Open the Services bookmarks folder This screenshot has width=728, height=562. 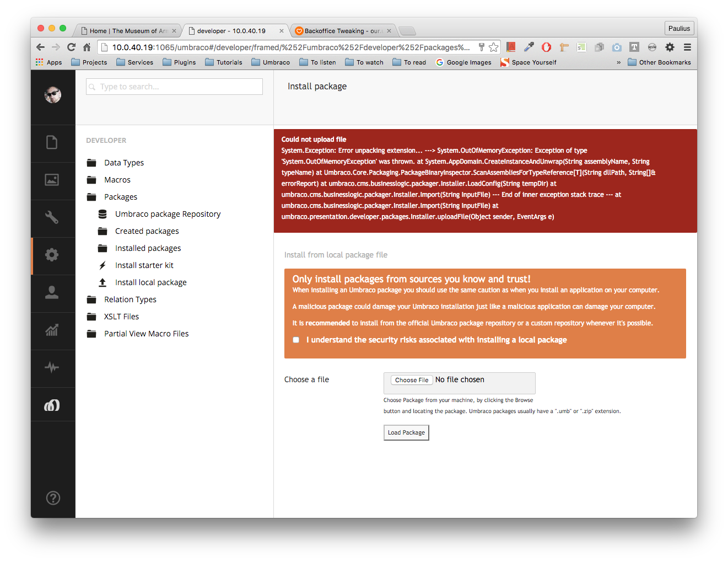pos(135,62)
